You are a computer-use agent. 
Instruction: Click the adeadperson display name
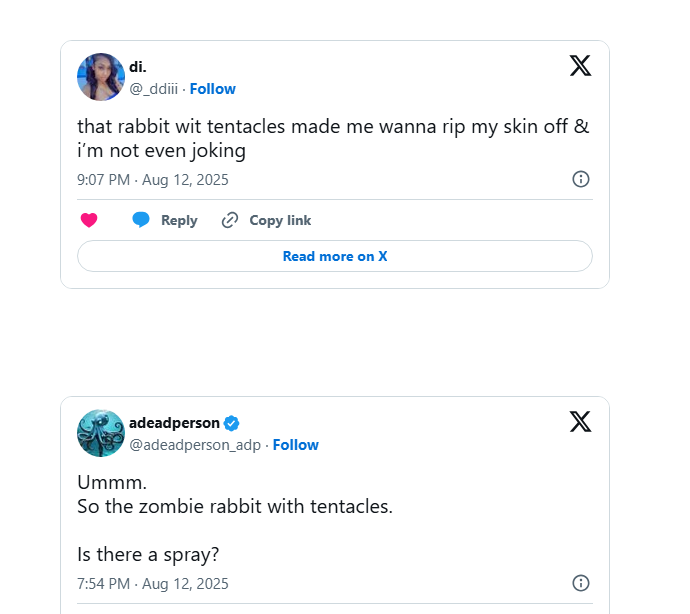[x=174, y=423]
